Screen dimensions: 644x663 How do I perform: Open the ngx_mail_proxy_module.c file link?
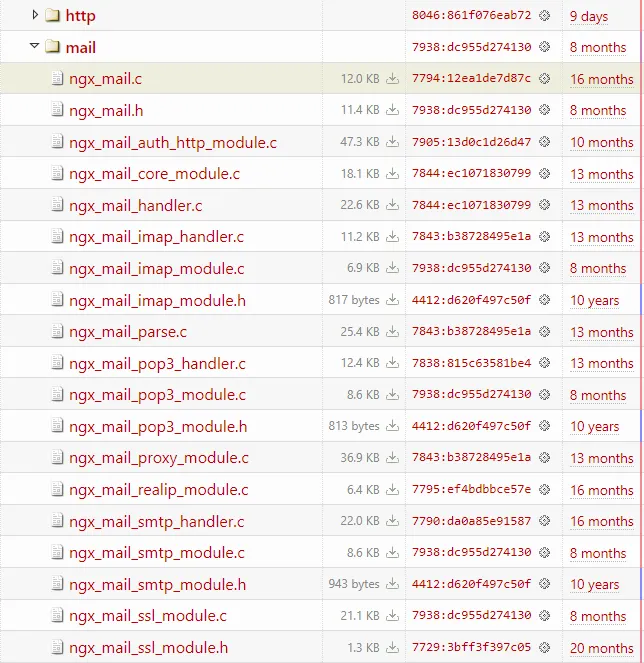tap(159, 458)
